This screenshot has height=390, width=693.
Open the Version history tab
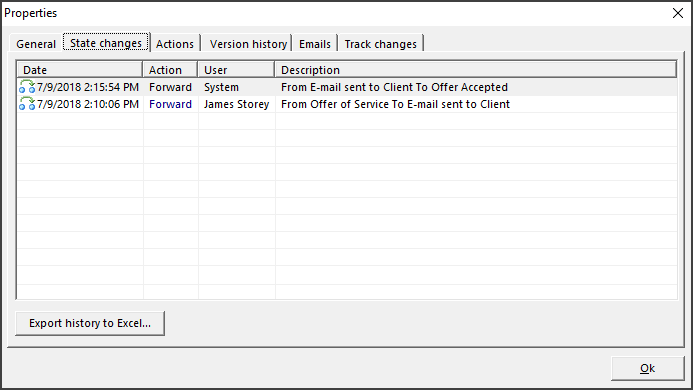coord(248,44)
